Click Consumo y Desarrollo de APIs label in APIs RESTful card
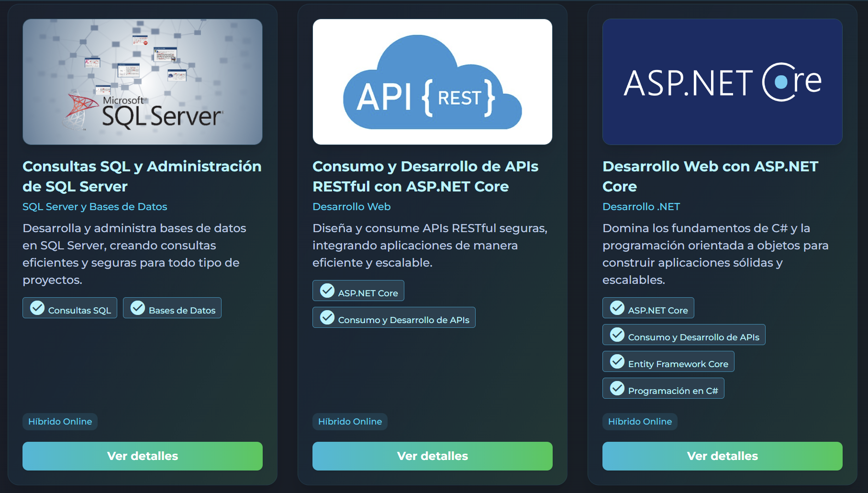868x493 pixels. coord(404,320)
